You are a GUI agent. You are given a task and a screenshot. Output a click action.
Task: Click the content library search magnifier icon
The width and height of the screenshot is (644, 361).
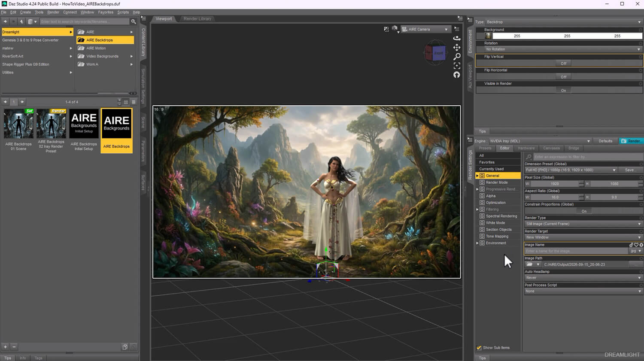pyautogui.click(x=134, y=21)
